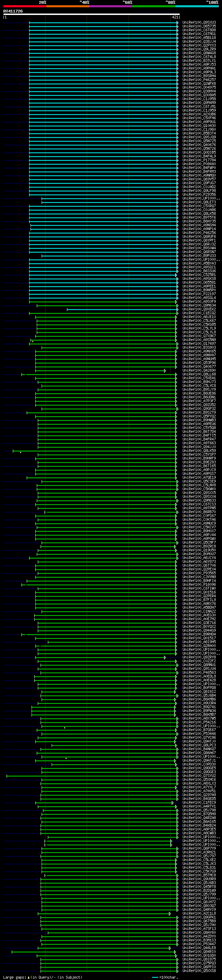The image size is (222, 980).
Task: Open hit UniRef100_C6T8D8
Action: click(x=199, y=30)
